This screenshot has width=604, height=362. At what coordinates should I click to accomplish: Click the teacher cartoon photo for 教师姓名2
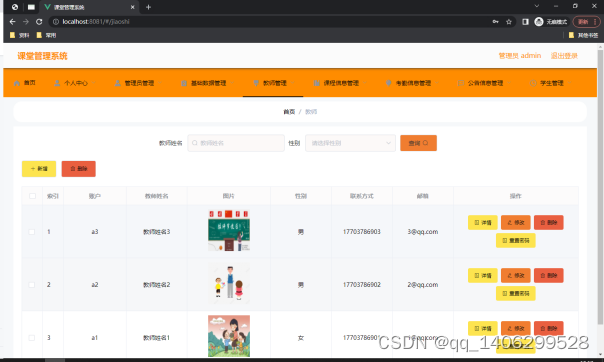click(229, 283)
